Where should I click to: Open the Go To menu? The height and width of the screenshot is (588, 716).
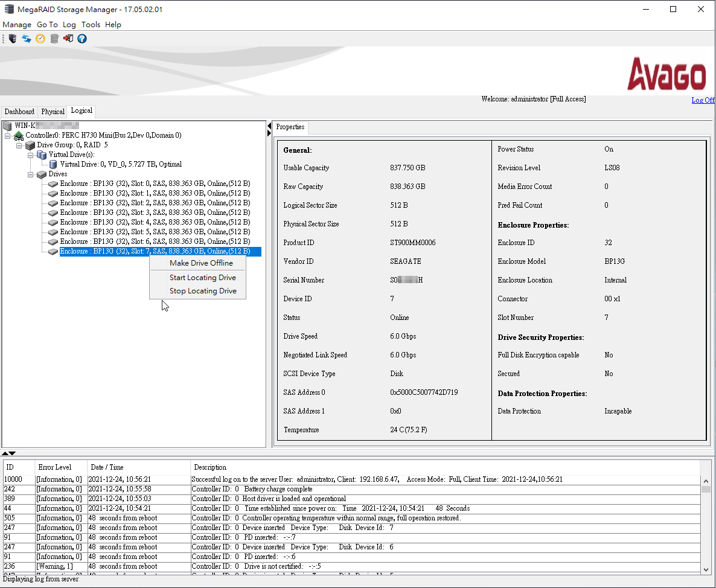[47, 25]
